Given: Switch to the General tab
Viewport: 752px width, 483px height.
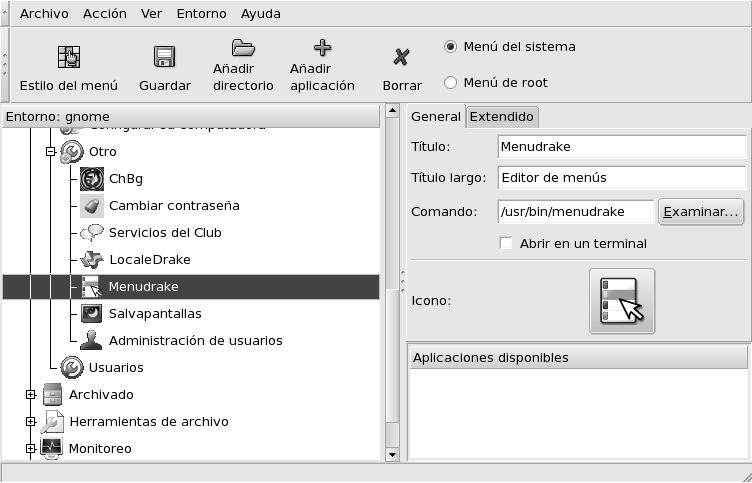Looking at the screenshot, I should coord(435,117).
